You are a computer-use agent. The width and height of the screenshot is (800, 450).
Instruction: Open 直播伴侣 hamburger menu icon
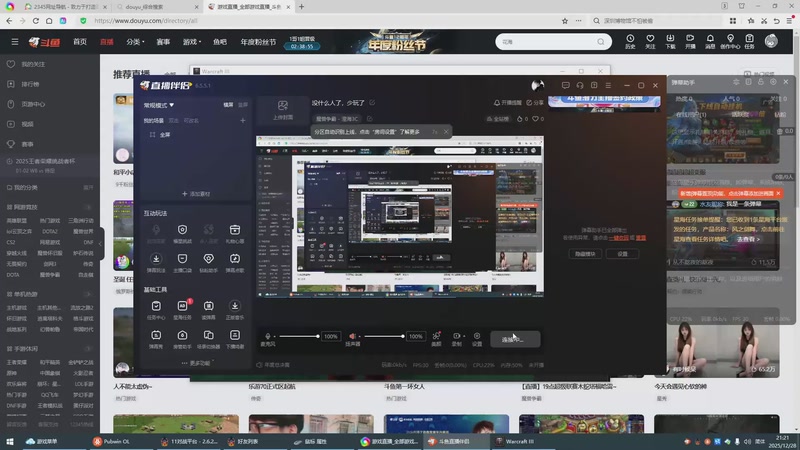tap(608, 85)
